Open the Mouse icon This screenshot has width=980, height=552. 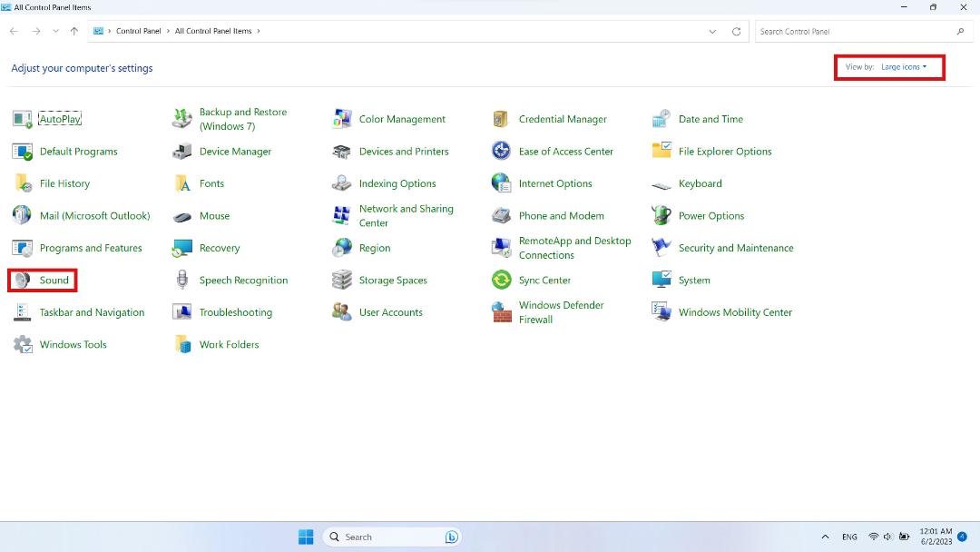click(x=181, y=216)
